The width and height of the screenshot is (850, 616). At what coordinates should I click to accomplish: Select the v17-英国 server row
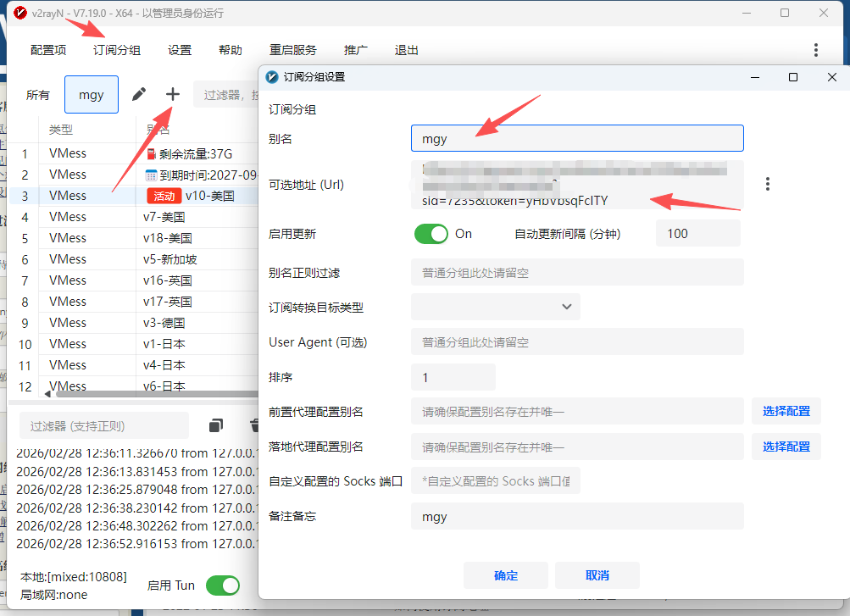point(133,302)
